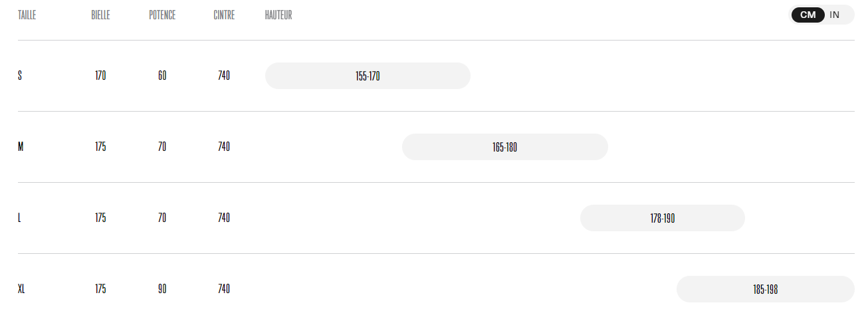The height and width of the screenshot is (323, 868).
Task: Click the BIELLE column header
Action: [100, 15]
